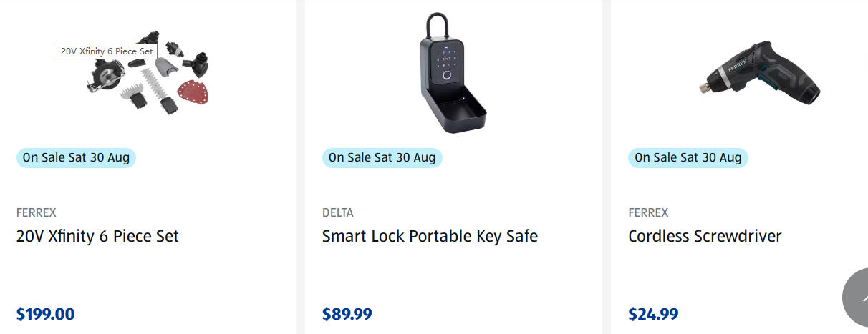868x334 pixels.
Task: Click the $199.00 price
Action: 45,314
